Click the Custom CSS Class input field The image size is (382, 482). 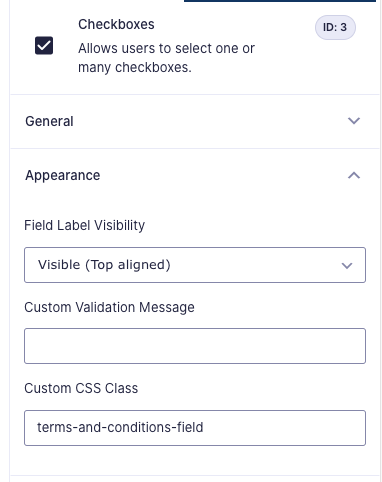(x=195, y=428)
